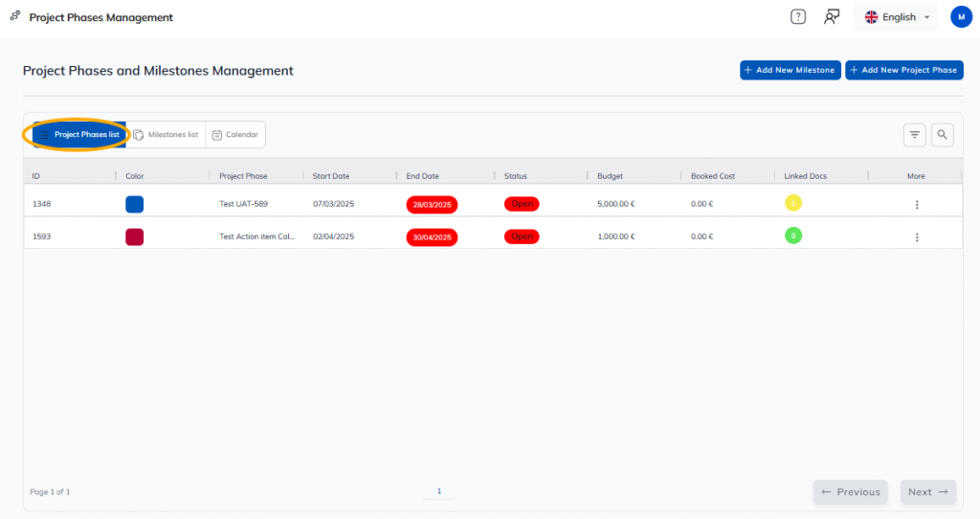
Task: Select the Project Phases list tab
Action: click(79, 135)
